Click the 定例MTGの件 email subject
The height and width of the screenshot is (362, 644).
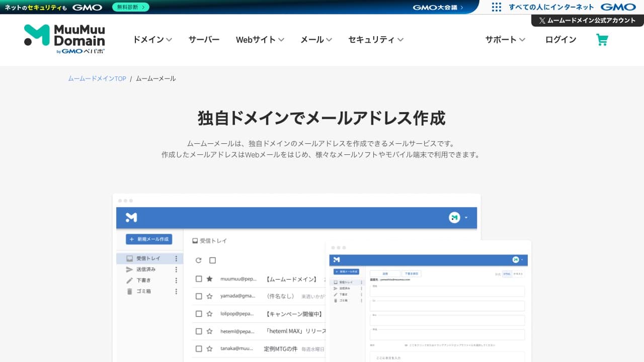pyautogui.click(x=281, y=348)
